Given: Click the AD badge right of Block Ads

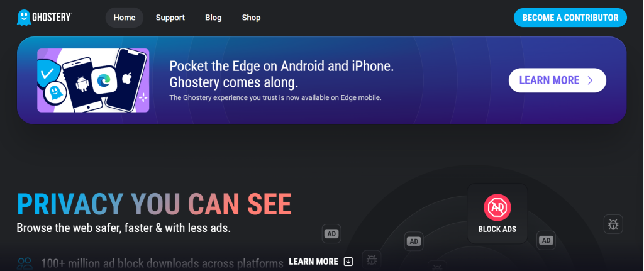Looking at the screenshot, I should 546,240.
